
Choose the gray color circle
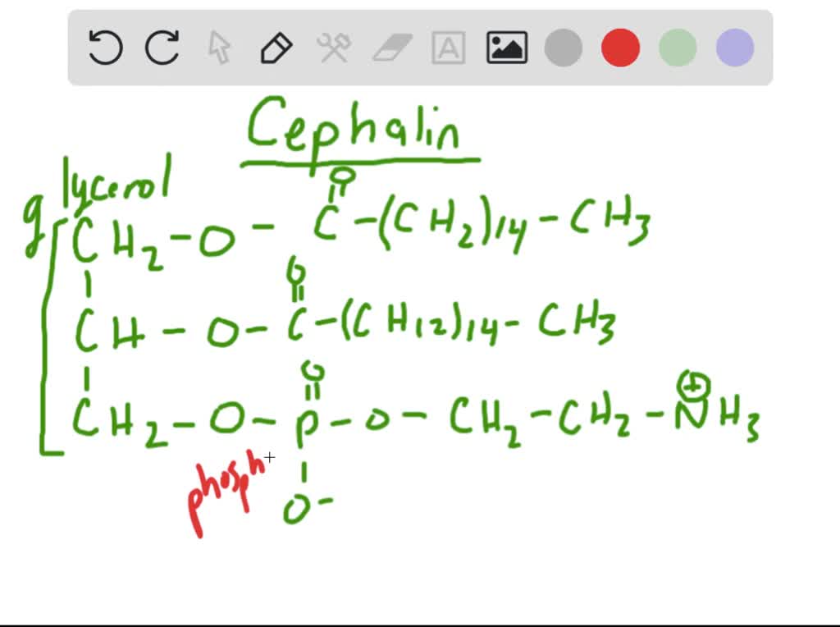[563, 48]
